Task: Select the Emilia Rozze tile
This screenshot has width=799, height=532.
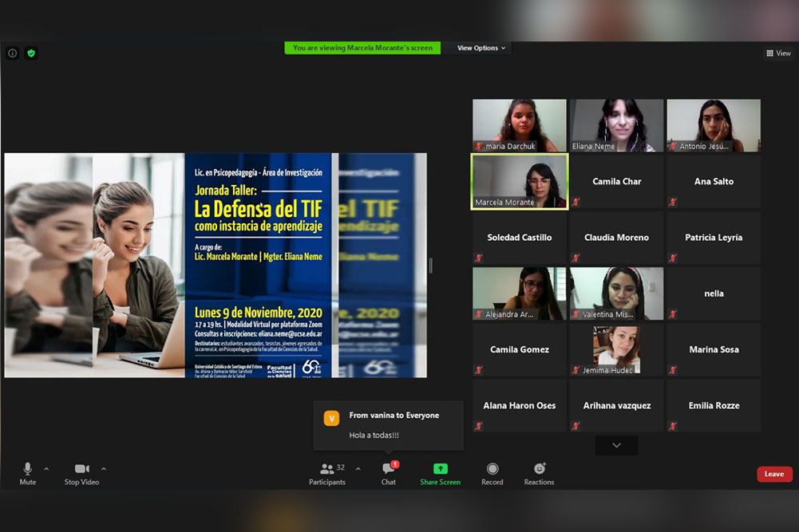Action: [x=714, y=406]
